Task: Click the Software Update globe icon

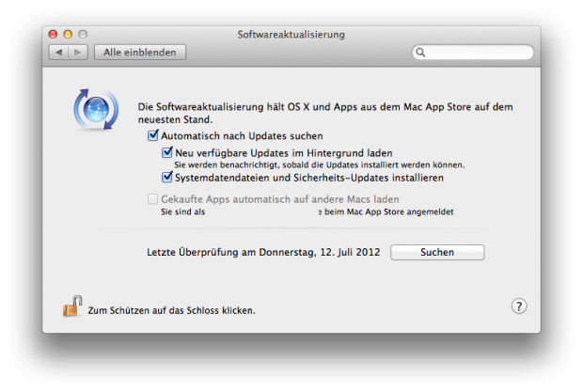Action: click(x=96, y=110)
